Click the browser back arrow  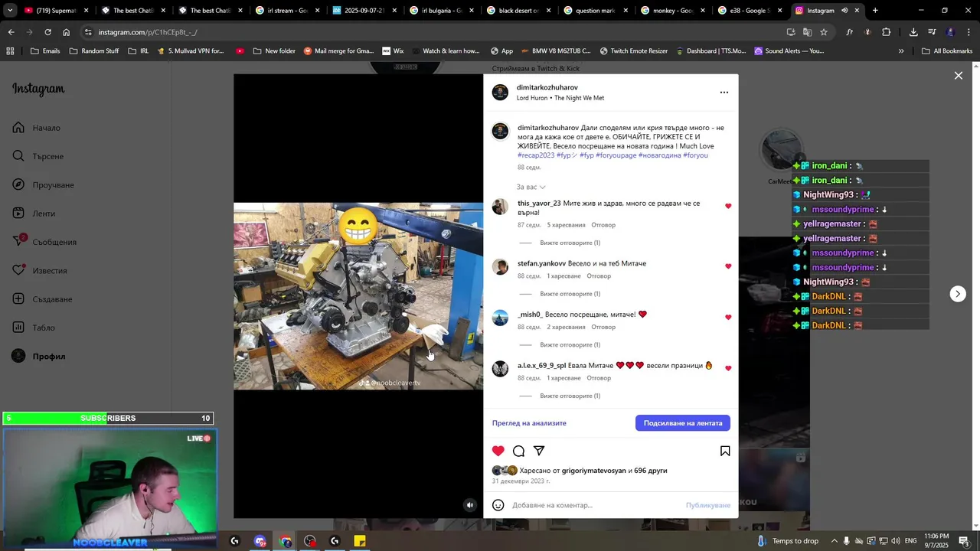11,32
